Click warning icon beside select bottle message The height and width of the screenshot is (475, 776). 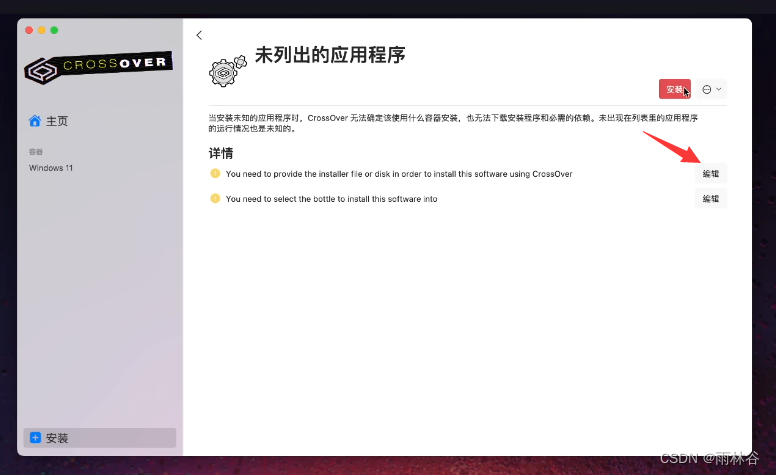click(215, 198)
